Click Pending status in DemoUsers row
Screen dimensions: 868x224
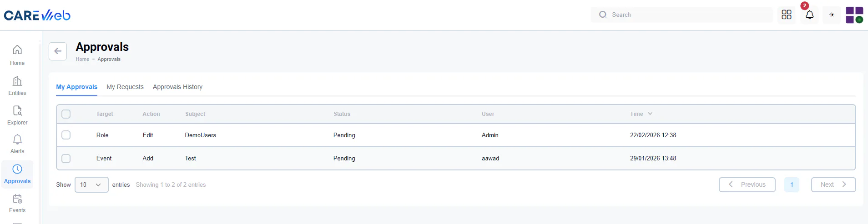point(344,135)
